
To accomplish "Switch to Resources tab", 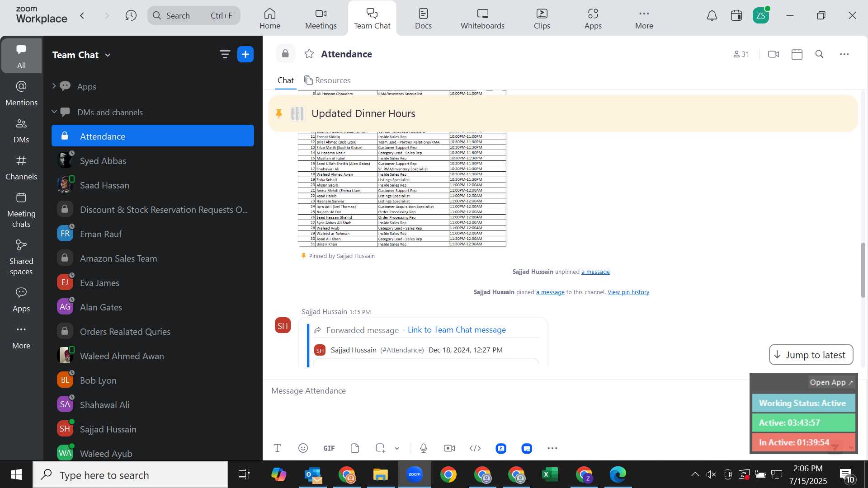I will tap(328, 80).
